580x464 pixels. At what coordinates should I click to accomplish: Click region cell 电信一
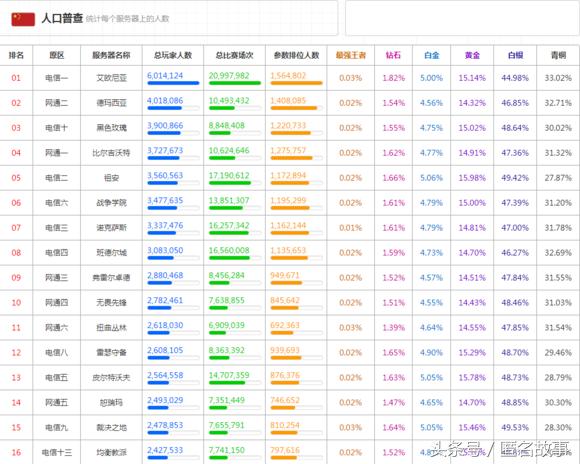point(57,78)
